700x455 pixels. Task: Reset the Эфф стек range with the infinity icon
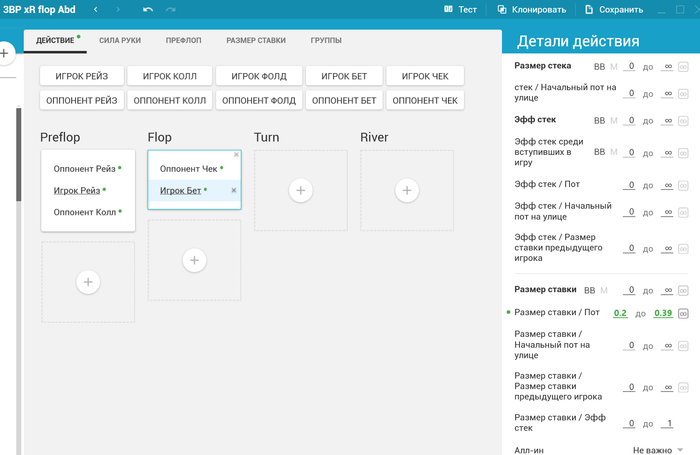coord(683,121)
